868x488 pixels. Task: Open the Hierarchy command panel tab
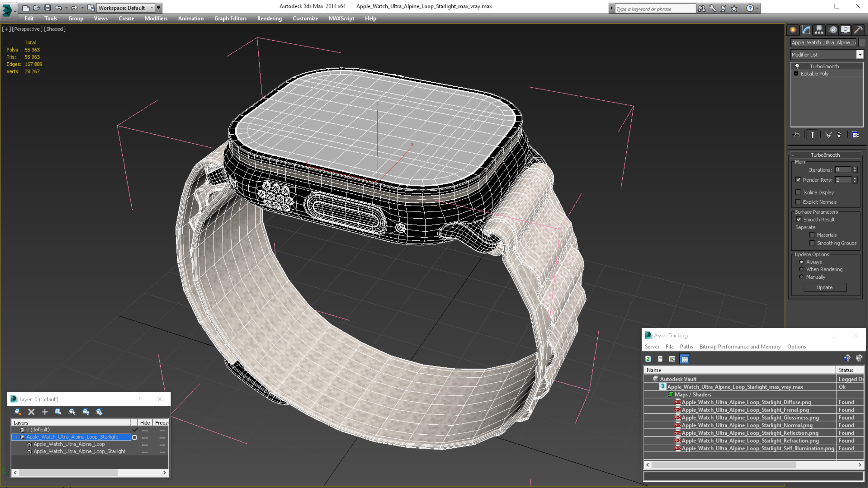[x=819, y=30]
